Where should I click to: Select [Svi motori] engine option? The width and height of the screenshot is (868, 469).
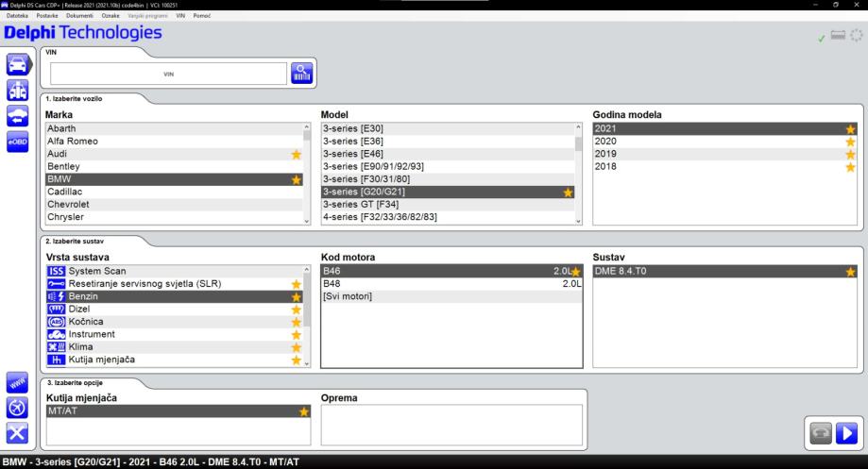click(451, 296)
